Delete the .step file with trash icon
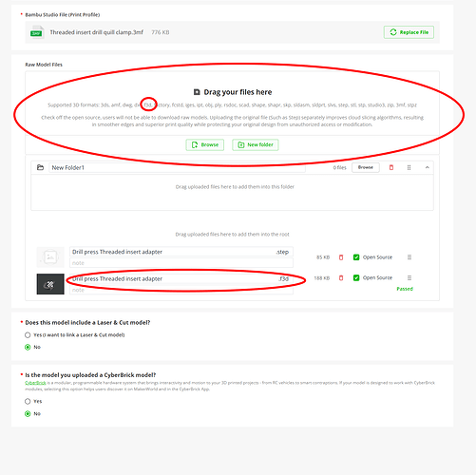Image resolution: width=476 pixels, height=475 pixels. click(x=341, y=257)
